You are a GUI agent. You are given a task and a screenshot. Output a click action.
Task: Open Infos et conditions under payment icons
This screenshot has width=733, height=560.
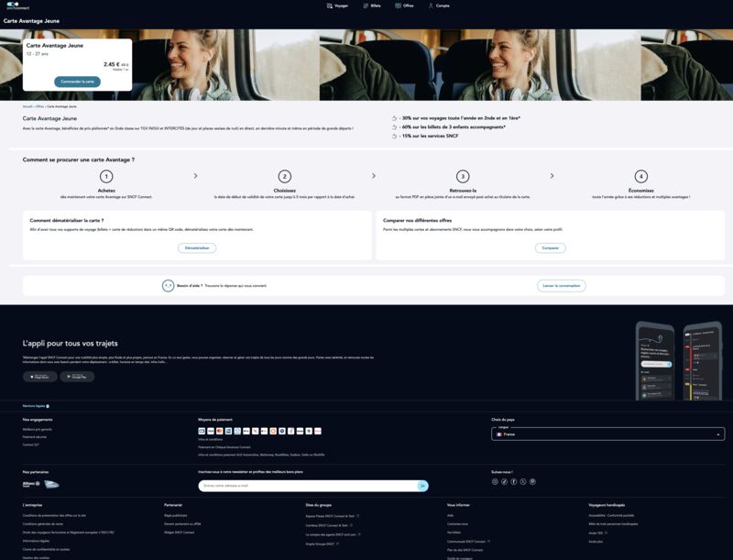pyautogui.click(x=211, y=439)
